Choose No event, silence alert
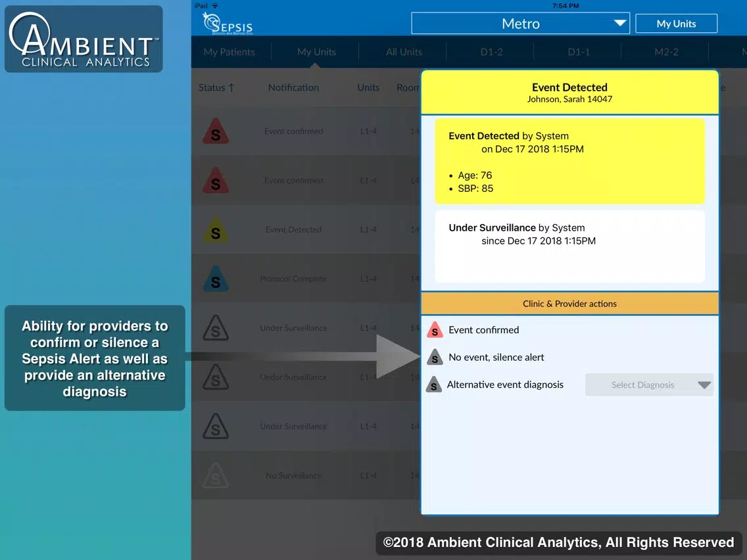The width and height of the screenshot is (747, 560). pos(496,357)
